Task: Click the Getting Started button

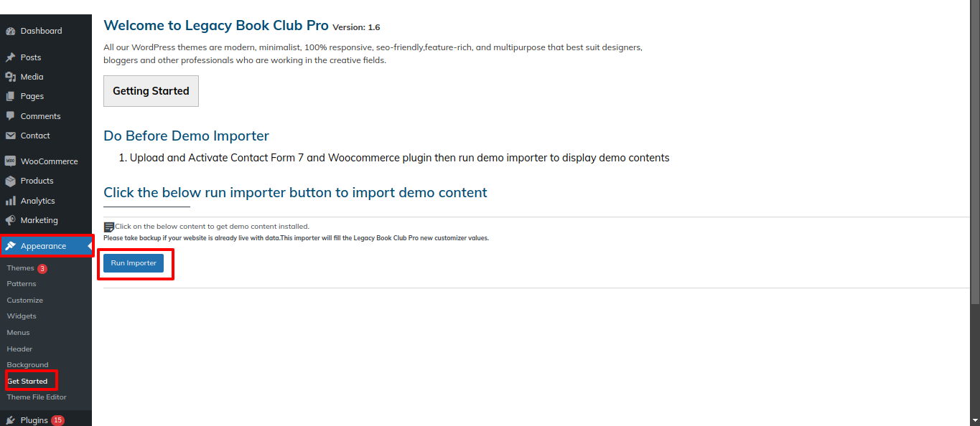Action: tap(151, 91)
